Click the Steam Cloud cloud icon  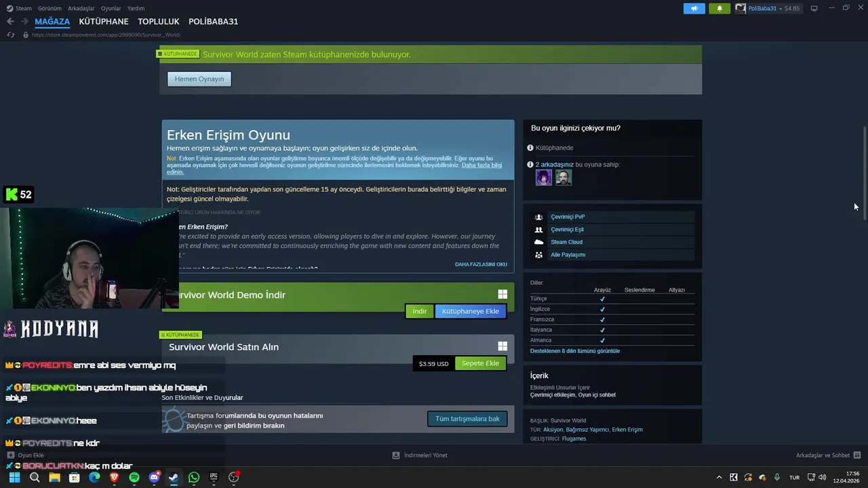[x=538, y=242]
